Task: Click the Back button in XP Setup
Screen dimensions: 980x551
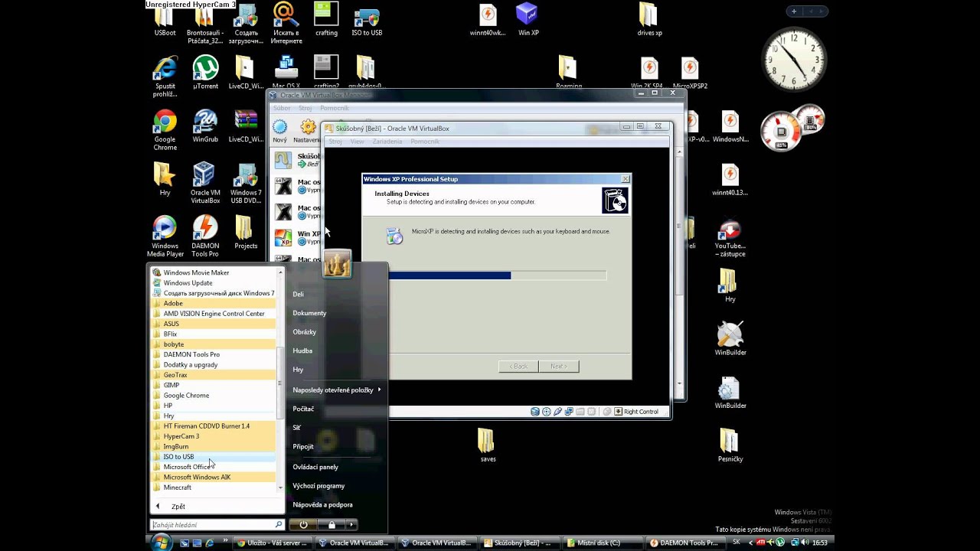Action: pyautogui.click(x=518, y=367)
